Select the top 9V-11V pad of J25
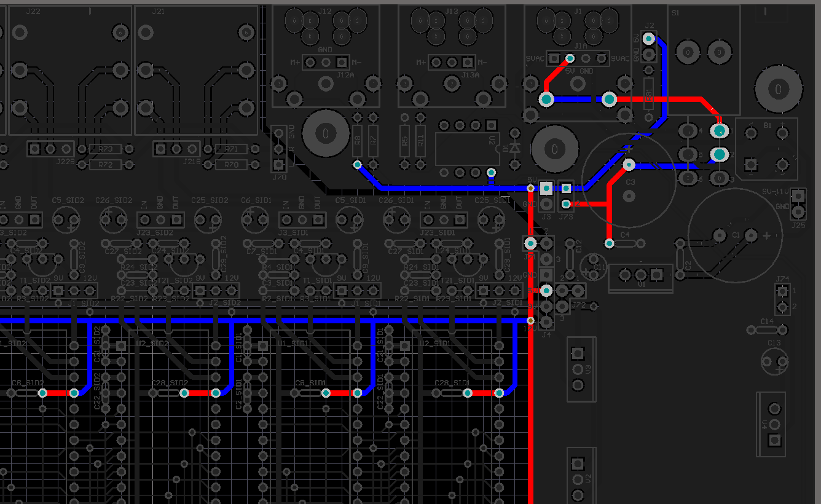Screen dimensions: 821x504 click(x=798, y=196)
